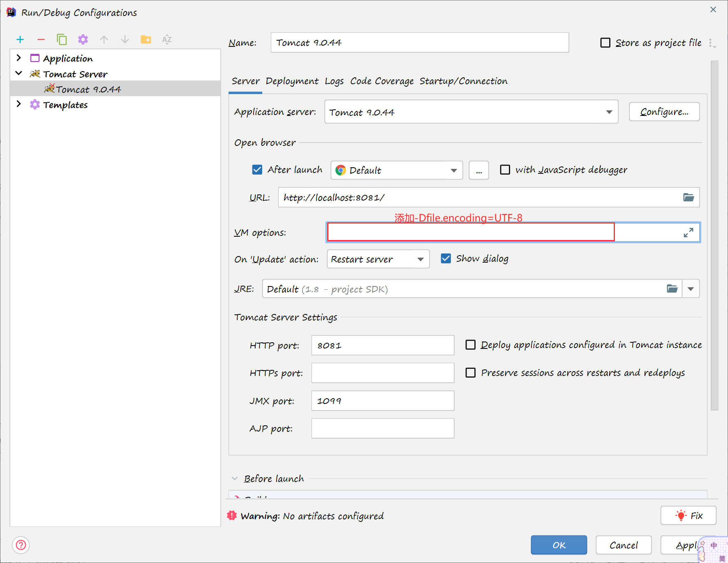Enable Deploy applications configured in Tomcat instance
Screen dimensions: 728x563
pyautogui.click(x=470, y=344)
